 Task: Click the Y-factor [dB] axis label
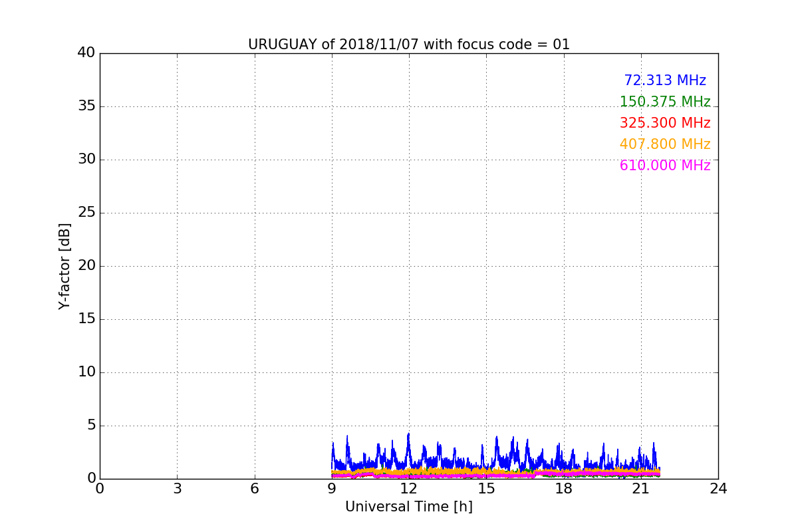coord(65,266)
